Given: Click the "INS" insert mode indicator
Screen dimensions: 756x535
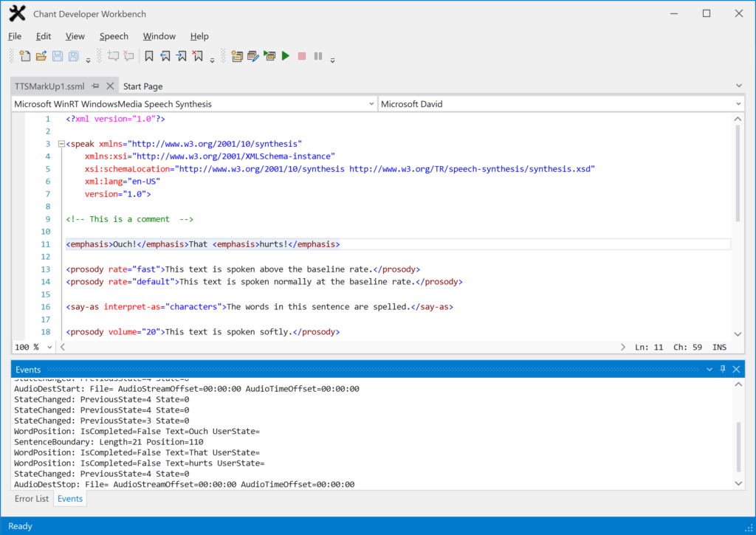Looking at the screenshot, I should point(719,347).
